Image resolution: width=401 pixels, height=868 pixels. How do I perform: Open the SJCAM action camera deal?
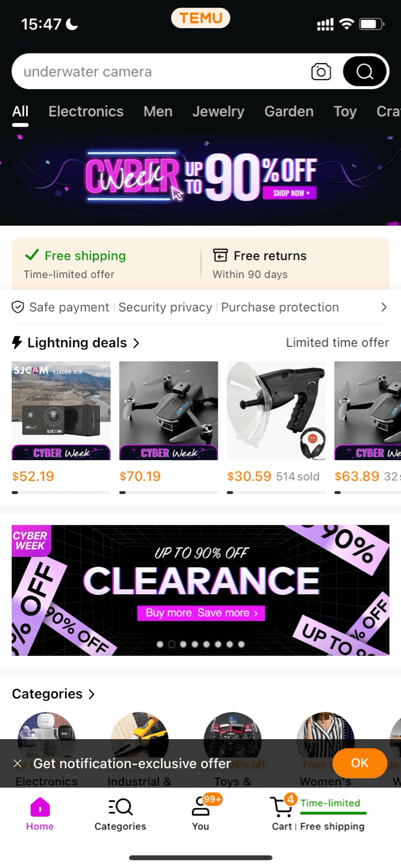coord(61,410)
